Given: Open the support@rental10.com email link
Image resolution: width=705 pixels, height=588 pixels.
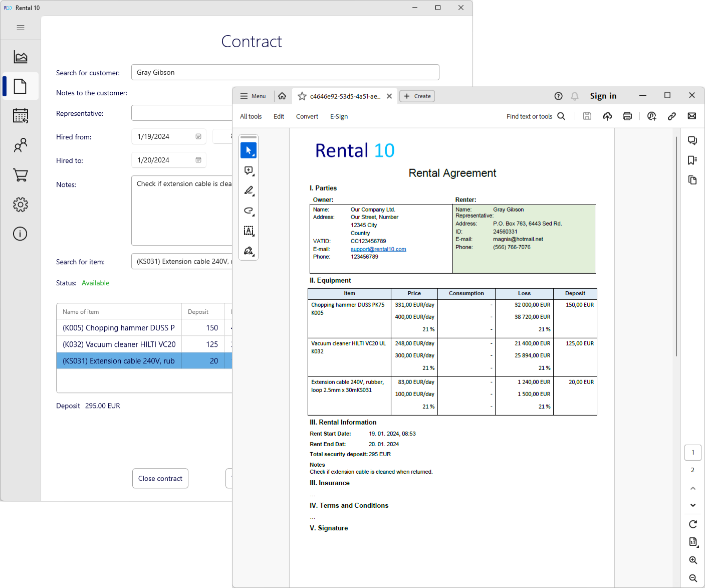Looking at the screenshot, I should (378, 249).
